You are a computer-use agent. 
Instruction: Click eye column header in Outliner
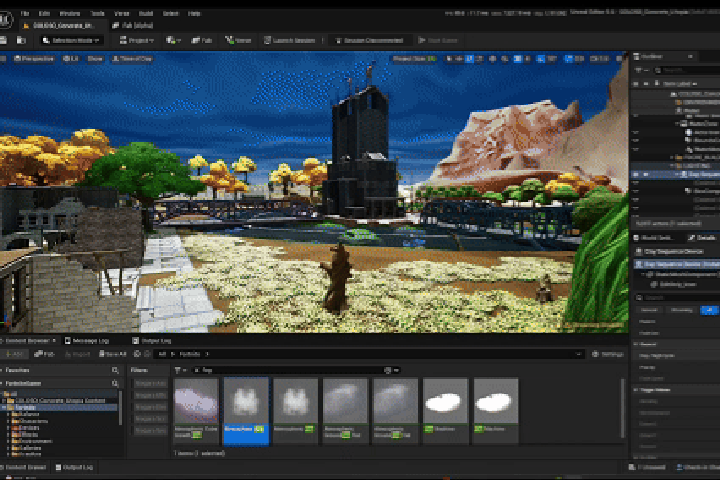click(636, 84)
